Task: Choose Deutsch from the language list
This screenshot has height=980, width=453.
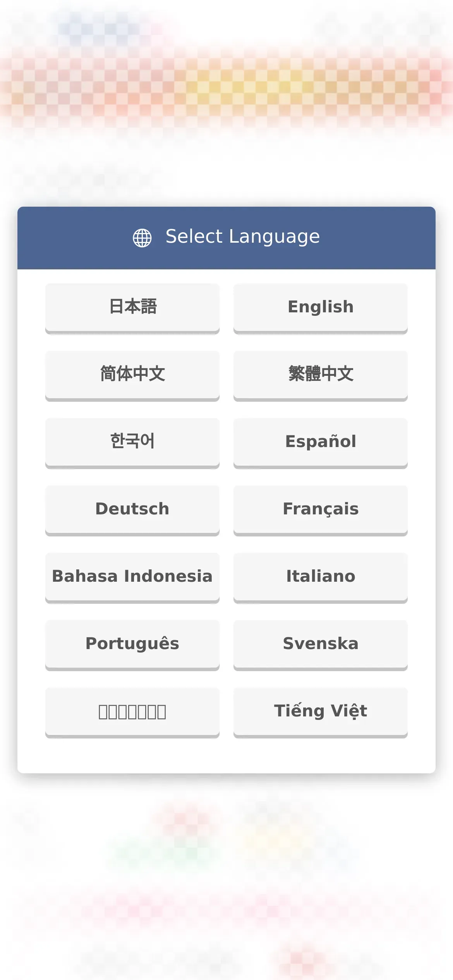Action: (132, 511)
